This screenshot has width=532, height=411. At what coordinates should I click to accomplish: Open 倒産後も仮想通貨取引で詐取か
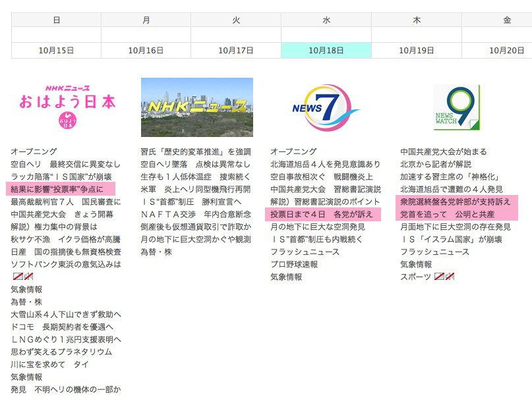click(x=196, y=227)
